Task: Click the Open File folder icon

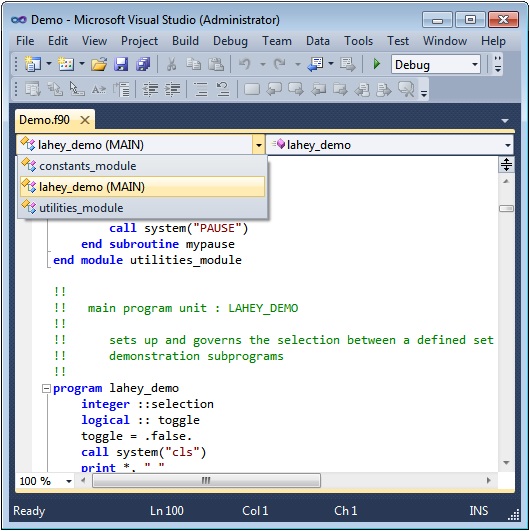Action: (99, 64)
